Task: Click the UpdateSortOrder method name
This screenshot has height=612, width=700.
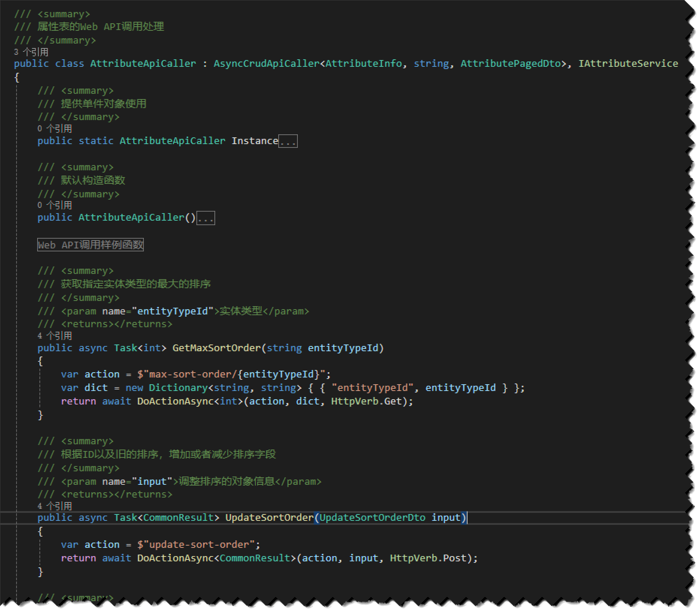Action: (269, 518)
